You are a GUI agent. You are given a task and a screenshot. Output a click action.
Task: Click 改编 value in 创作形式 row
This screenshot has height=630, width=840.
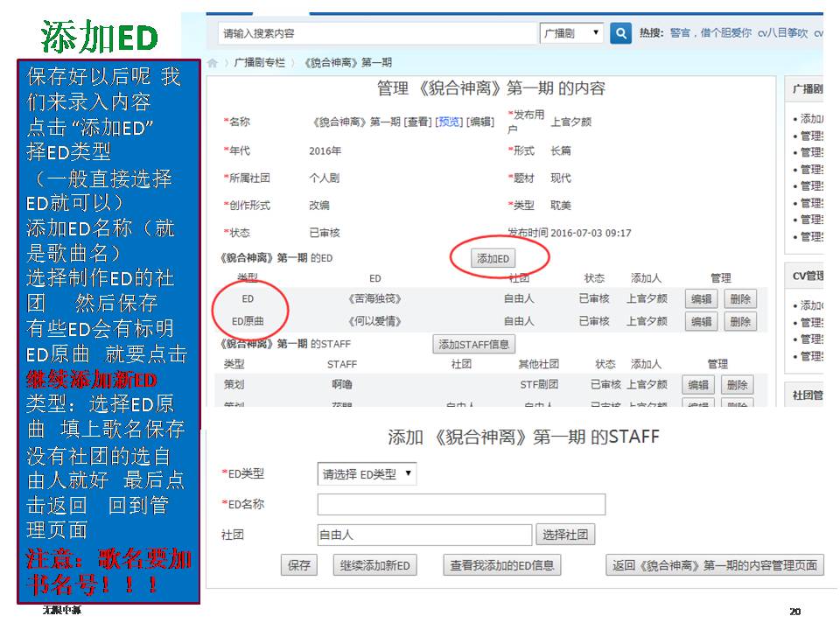[319, 205]
